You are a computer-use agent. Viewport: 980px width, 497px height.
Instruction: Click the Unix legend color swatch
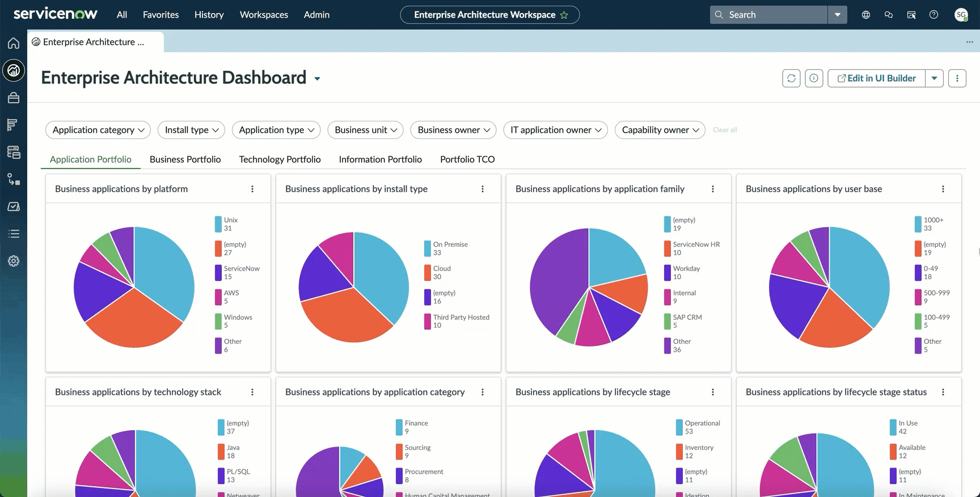[x=218, y=224]
